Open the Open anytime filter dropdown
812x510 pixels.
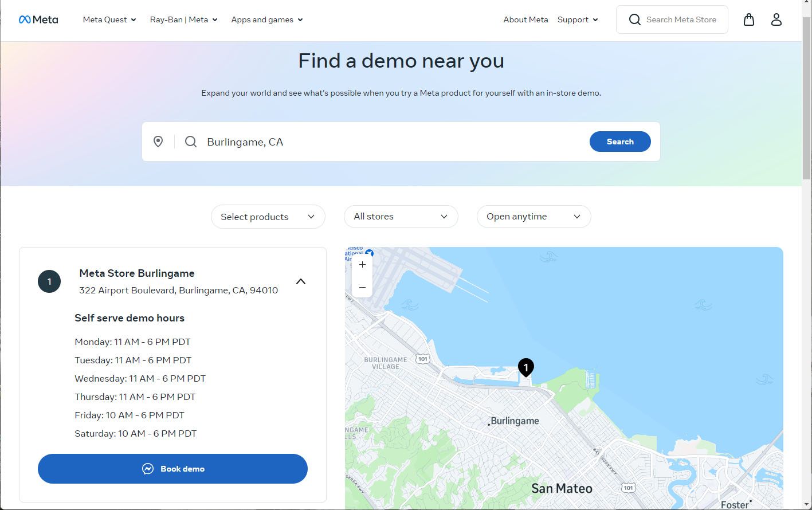(x=534, y=217)
